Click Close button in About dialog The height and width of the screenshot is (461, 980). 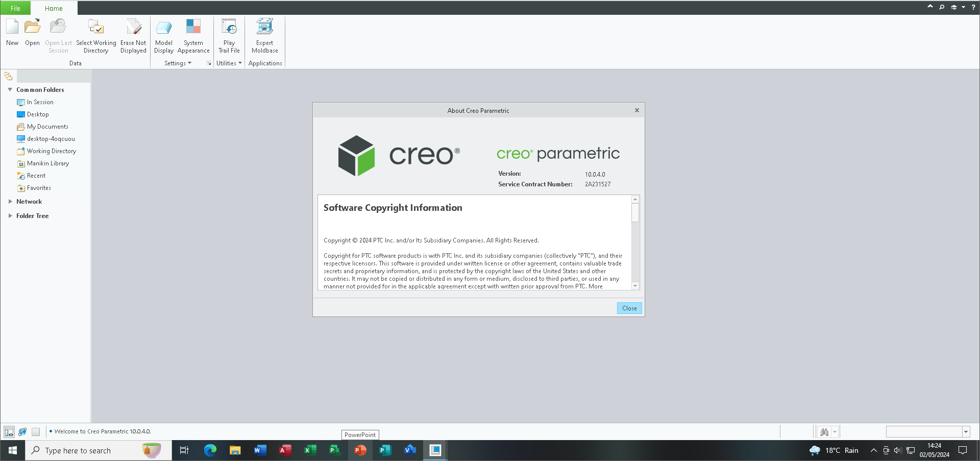tap(629, 308)
